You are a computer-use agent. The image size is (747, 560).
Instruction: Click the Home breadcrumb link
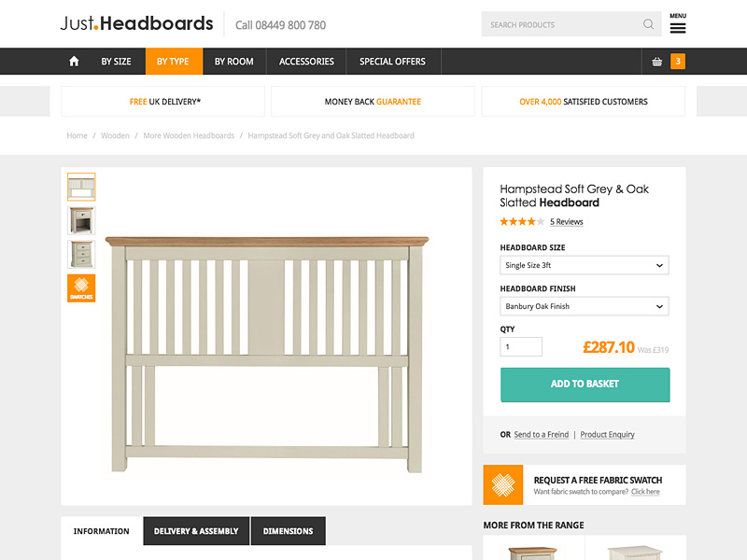pos(77,134)
